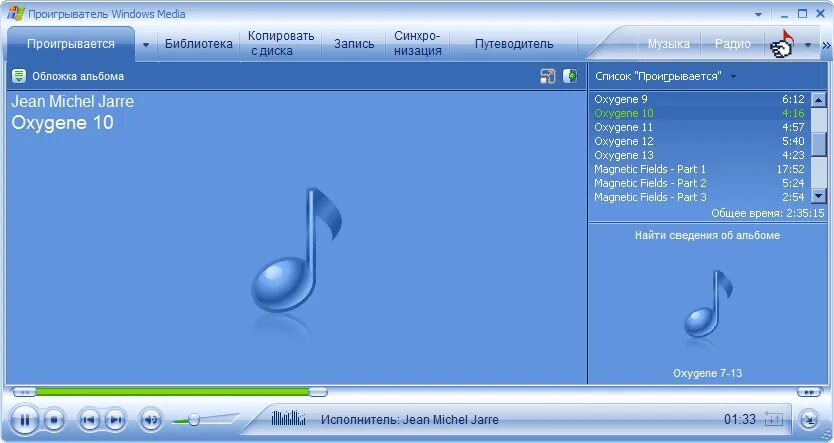Image resolution: width=834 pixels, height=443 pixels.
Task: Click the playlist scrollbar up arrow
Action: [x=818, y=99]
